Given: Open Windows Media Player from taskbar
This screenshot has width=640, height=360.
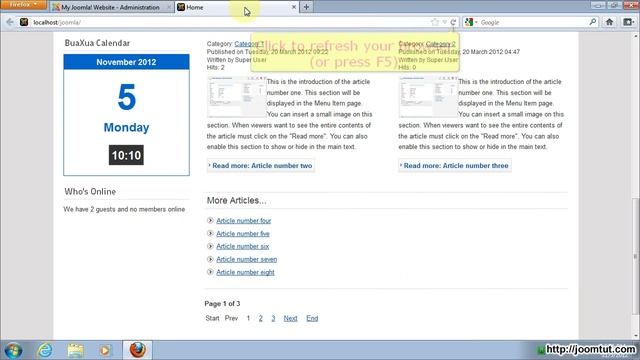Looking at the screenshot, I should pos(105,350).
